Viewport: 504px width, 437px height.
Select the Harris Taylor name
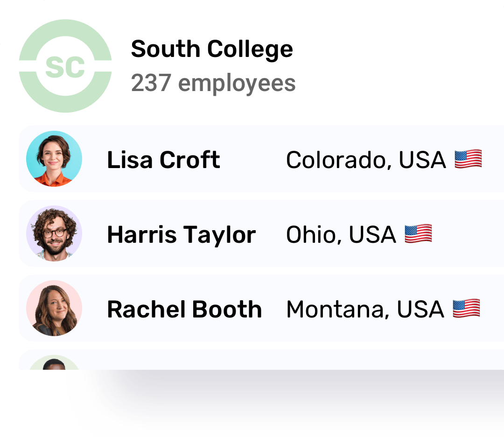click(182, 235)
